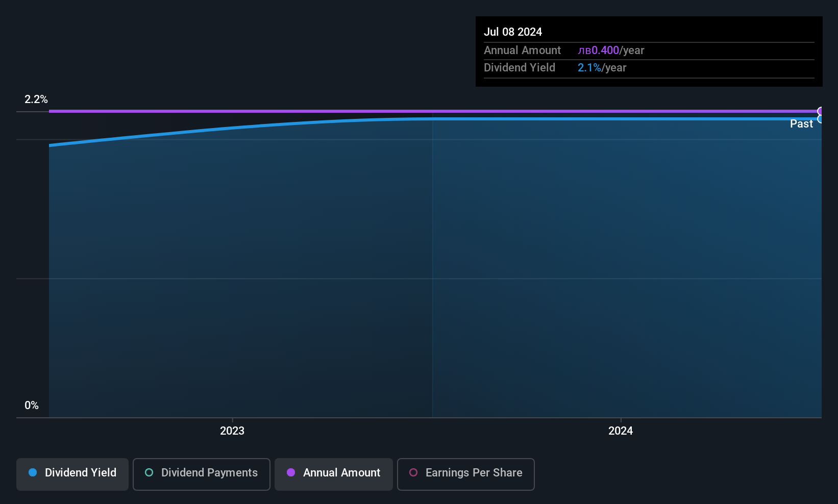Click the purple Annual Amount endpoint marker
The width and height of the screenshot is (838, 504).
click(x=821, y=111)
